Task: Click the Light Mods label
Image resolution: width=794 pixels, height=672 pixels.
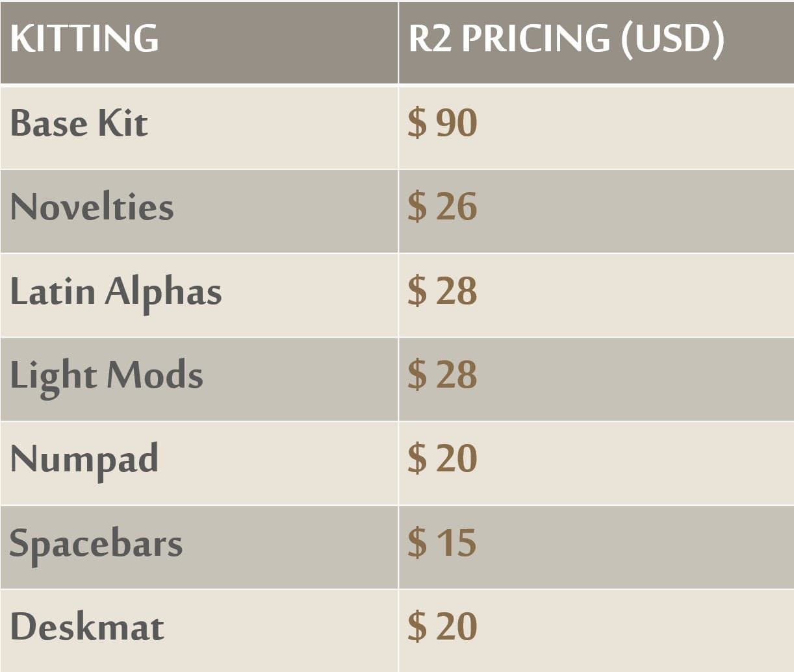Action: click(x=107, y=376)
